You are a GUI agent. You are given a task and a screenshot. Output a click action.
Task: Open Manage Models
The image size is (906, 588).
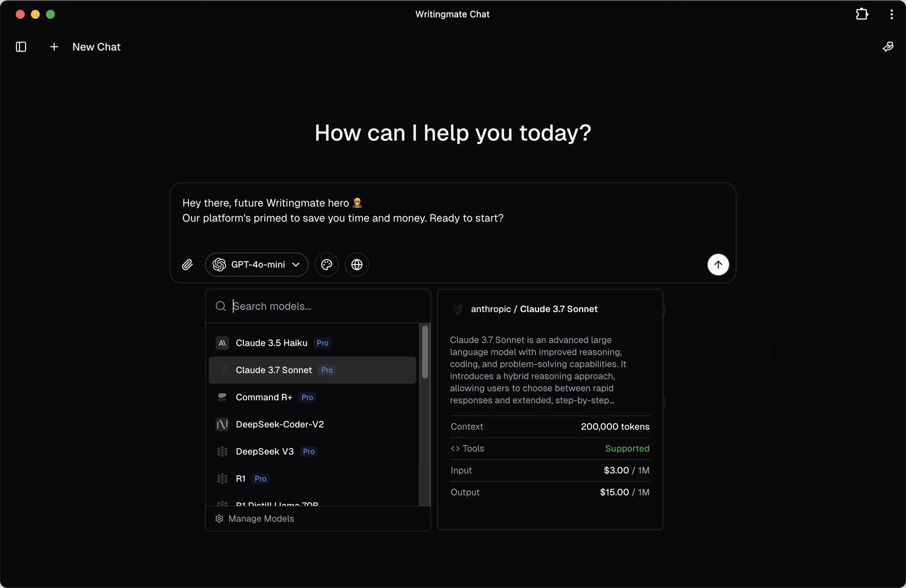(261, 518)
